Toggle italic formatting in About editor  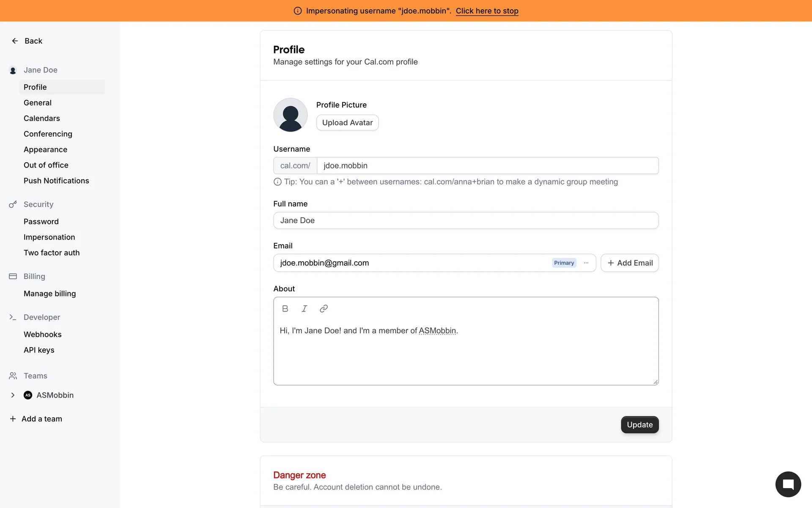[x=304, y=309]
